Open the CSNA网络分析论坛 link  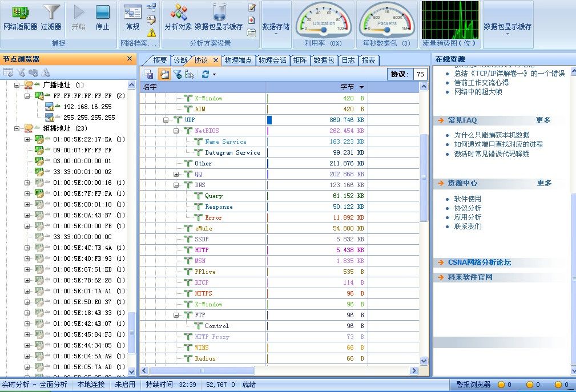479,262
